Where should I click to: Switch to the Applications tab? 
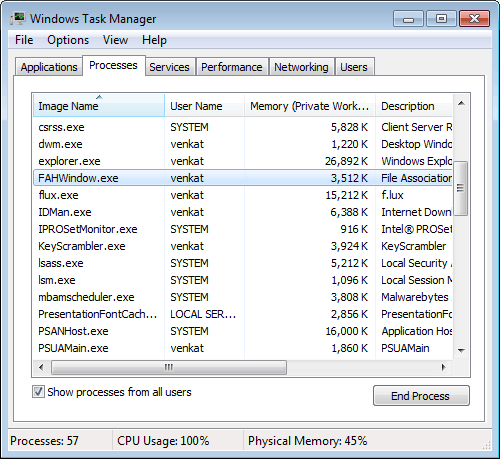pos(49,67)
